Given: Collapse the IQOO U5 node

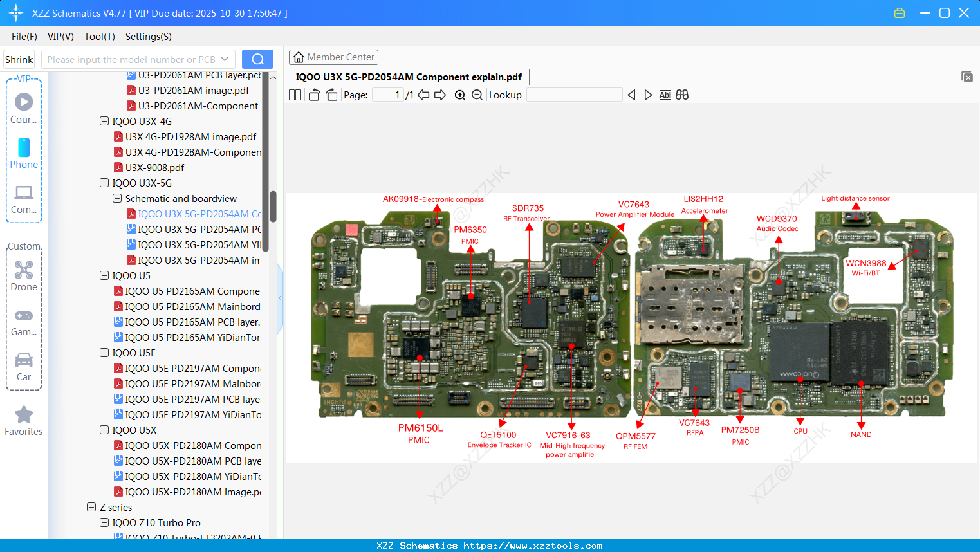Looking at the screenshot, I should click(104, 275).
